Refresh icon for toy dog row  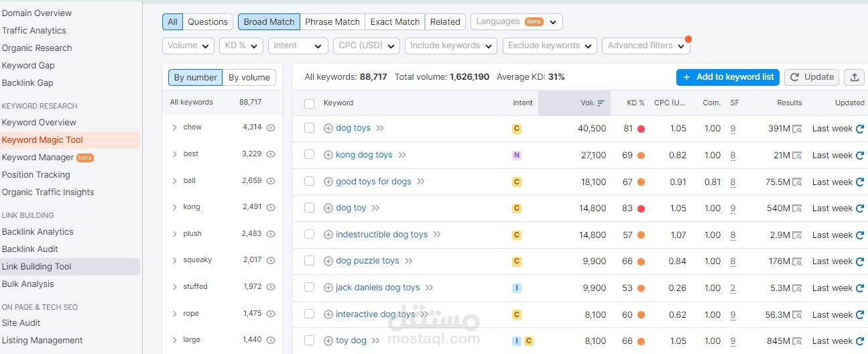[860, 341]
